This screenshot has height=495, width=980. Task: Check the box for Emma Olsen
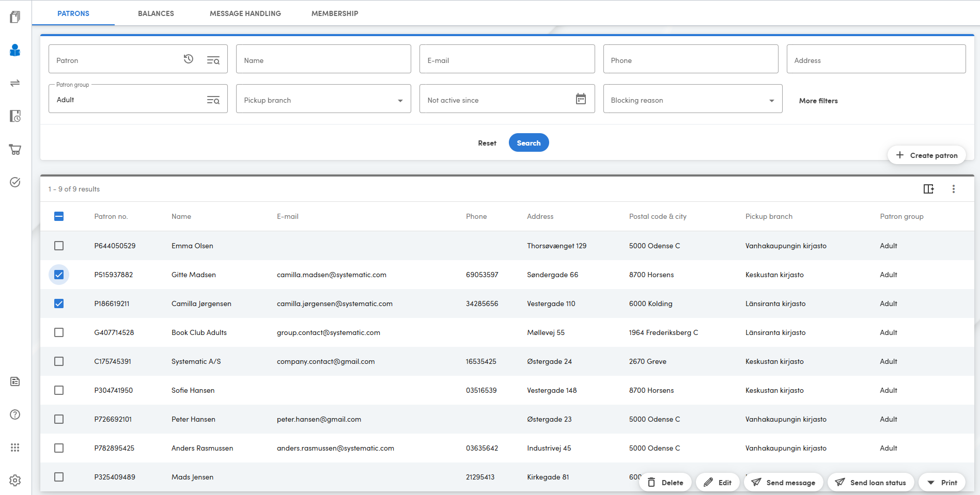pyautogui.click(x=59, y=246)
